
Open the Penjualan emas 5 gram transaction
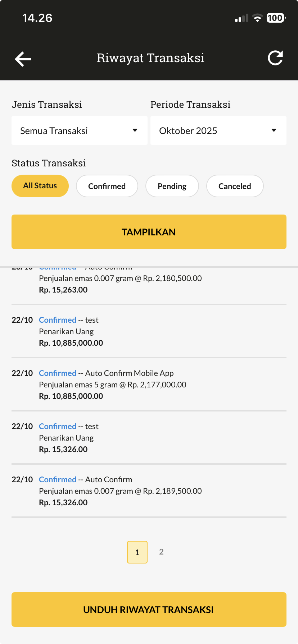point(149,384)
